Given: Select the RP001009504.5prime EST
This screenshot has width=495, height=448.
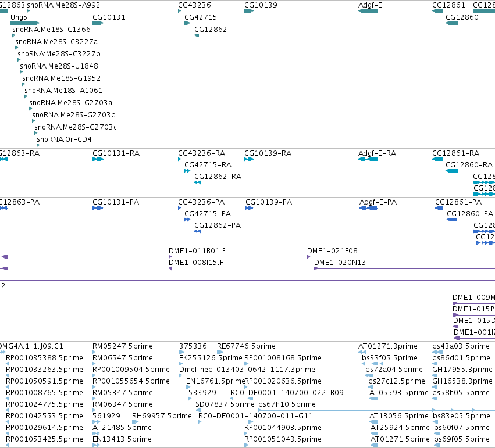Looking at the screenshot, I should [94, 375].
